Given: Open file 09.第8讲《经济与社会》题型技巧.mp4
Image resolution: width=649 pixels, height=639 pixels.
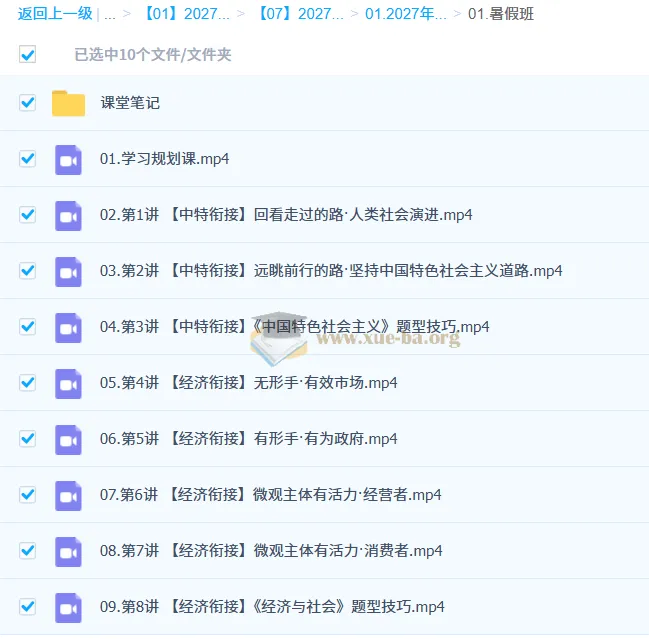Looking at the screenshot, I should [x=272, y=607].
